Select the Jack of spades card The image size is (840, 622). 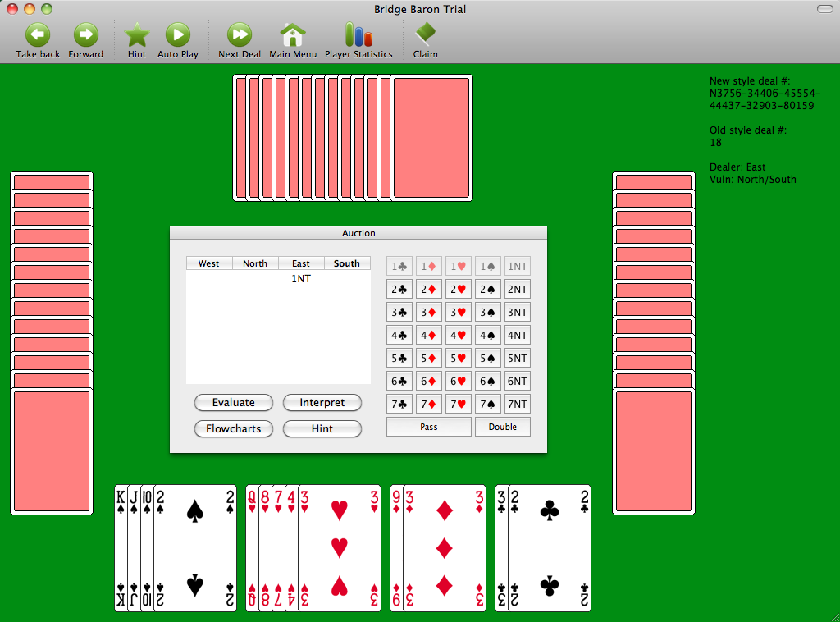coord(134,548)
